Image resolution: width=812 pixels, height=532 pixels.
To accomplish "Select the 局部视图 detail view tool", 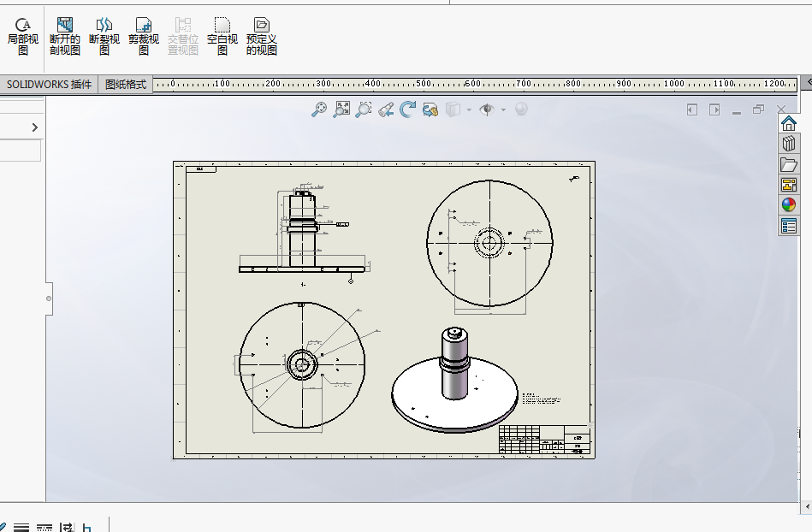I will pos(23,36).
